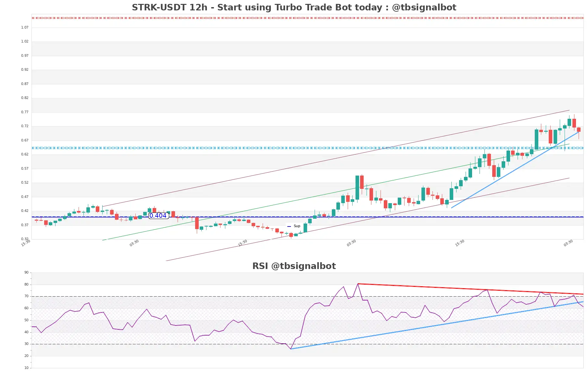
Task: Select the 0.404 support price label
Action: click(x=158, y=215)
